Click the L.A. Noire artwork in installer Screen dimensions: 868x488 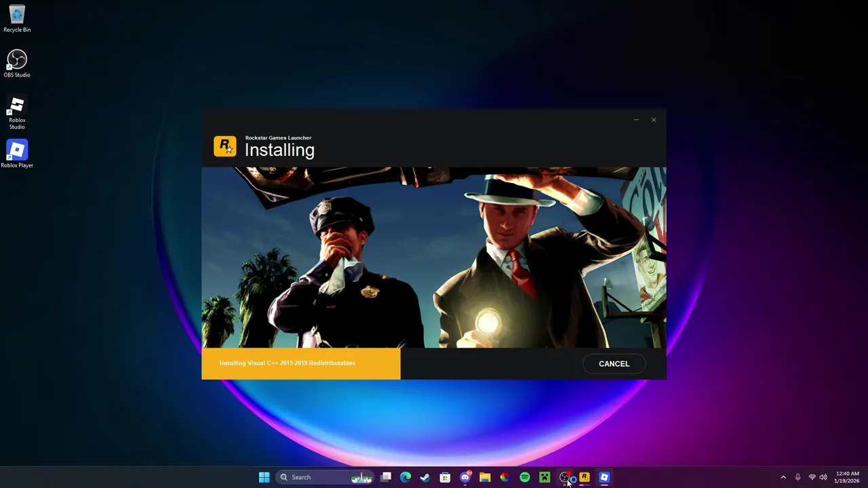(434, 258)
